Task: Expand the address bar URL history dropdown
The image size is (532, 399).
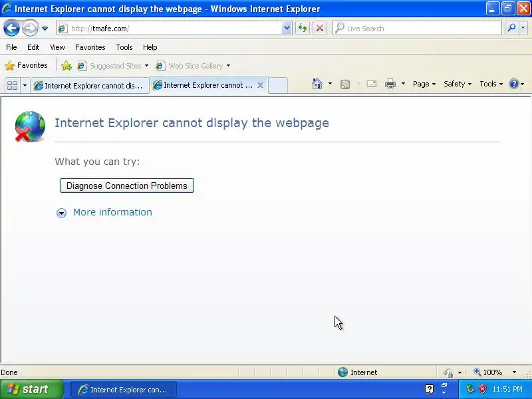Action: (x=287, y=29)
